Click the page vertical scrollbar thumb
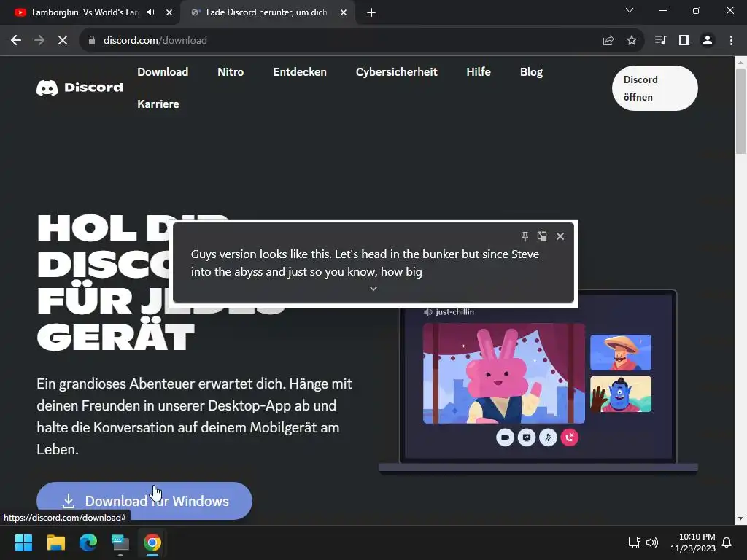This screenshot has width=747, height=560. tap(740, 112)
